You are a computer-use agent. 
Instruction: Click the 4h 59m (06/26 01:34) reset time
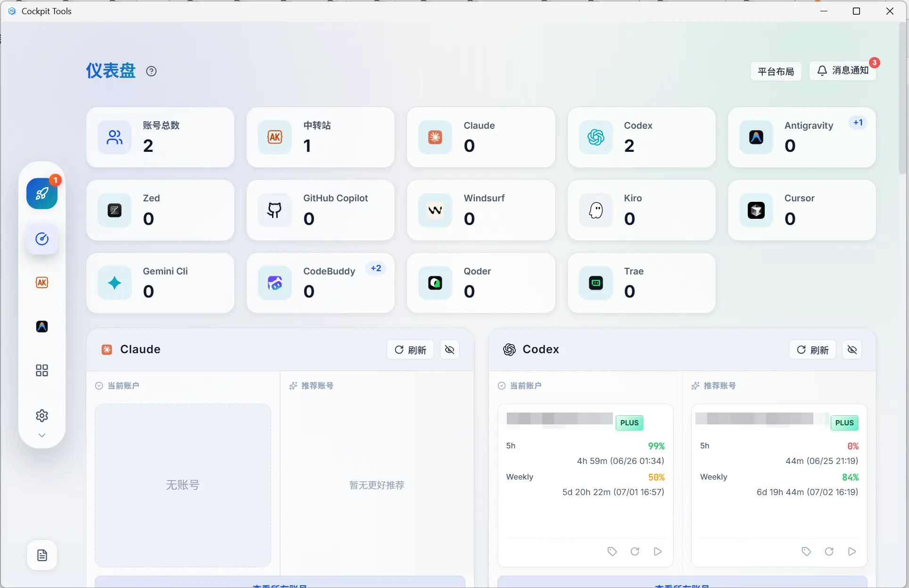point(620,461)
